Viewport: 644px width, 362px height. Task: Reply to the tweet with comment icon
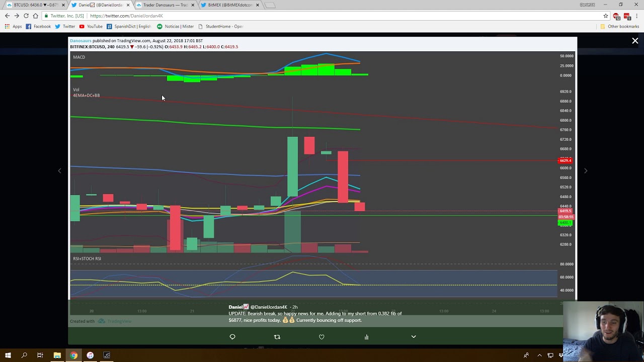[232, 337]
